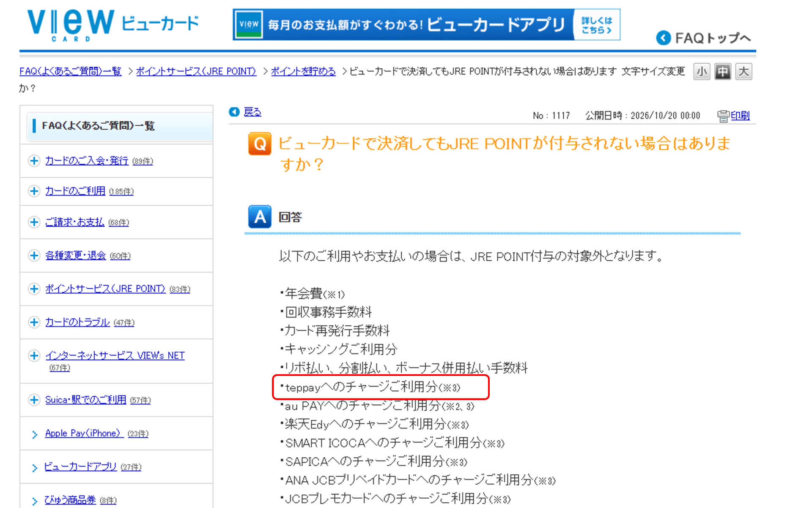Set text size to 大
This screenshot has width=812, height=508.
(743, 72)
